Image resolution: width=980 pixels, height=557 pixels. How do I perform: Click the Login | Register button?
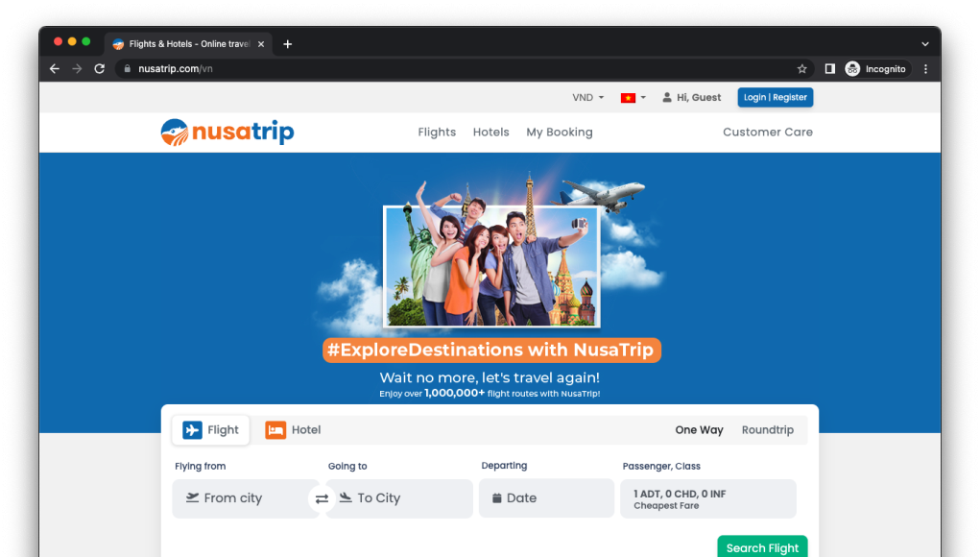(x=775, y=98)
